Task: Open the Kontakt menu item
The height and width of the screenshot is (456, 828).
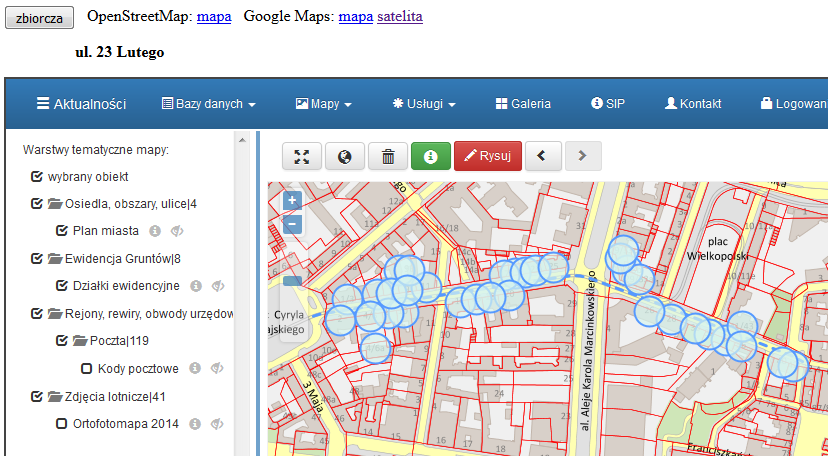Action: (693, 104)
